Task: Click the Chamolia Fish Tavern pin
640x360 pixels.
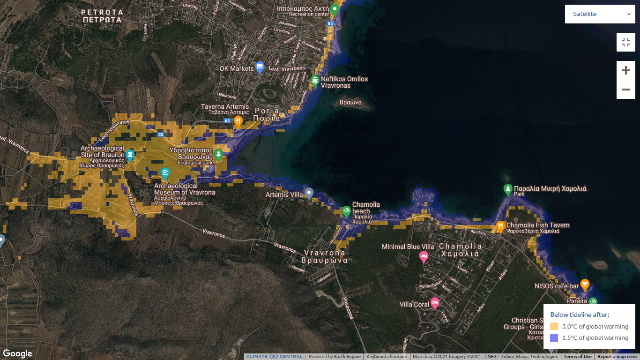Action: [500, 227]
